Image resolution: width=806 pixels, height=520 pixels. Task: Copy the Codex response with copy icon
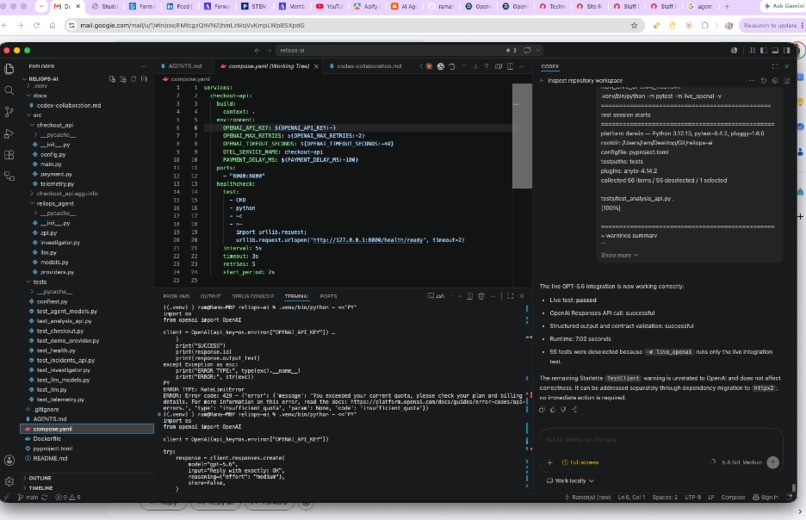[542, 410]
